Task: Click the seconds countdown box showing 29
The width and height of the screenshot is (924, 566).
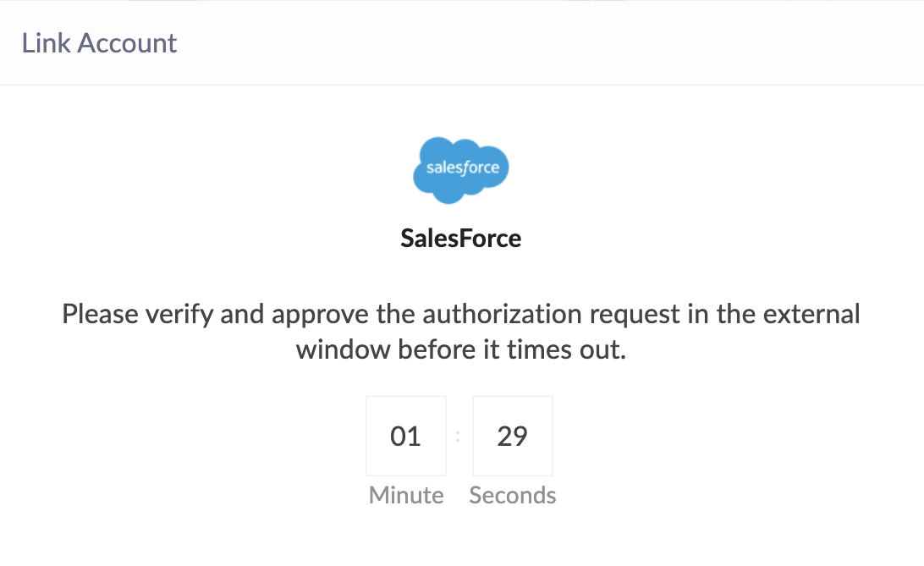Action: click(513, 437)
